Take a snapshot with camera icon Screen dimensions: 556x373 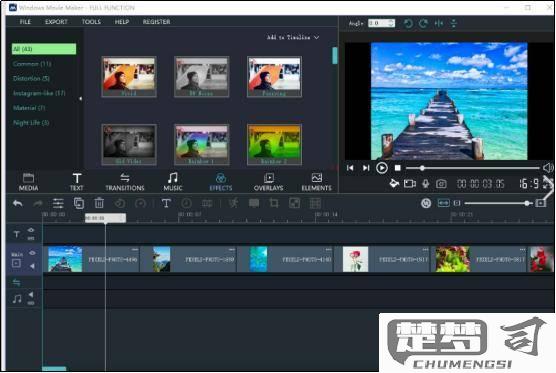coord(441,184)
